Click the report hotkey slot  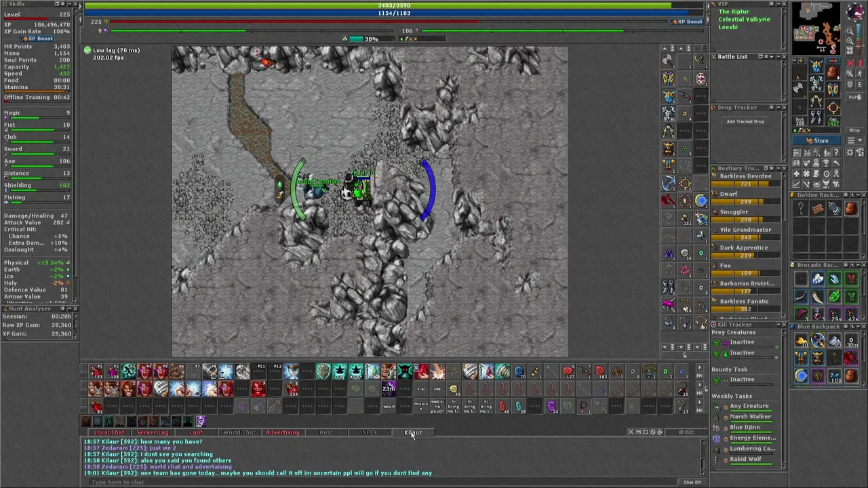[389, 406]
